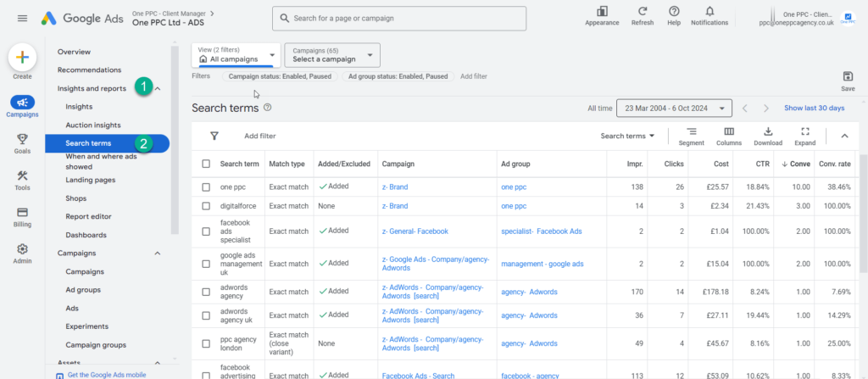
Task: Open 'management - google ads' ad group
Action: point(542,264)
